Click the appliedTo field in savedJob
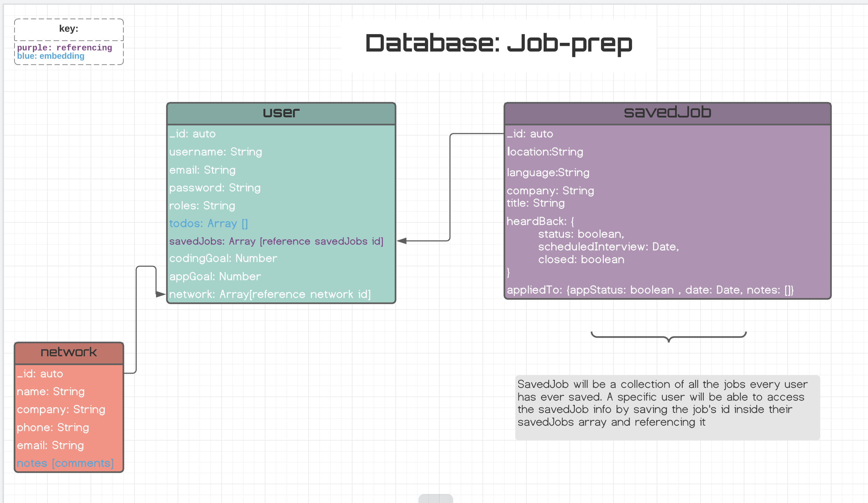This screenshot has width=868, height=503. (x=650, y=290)
